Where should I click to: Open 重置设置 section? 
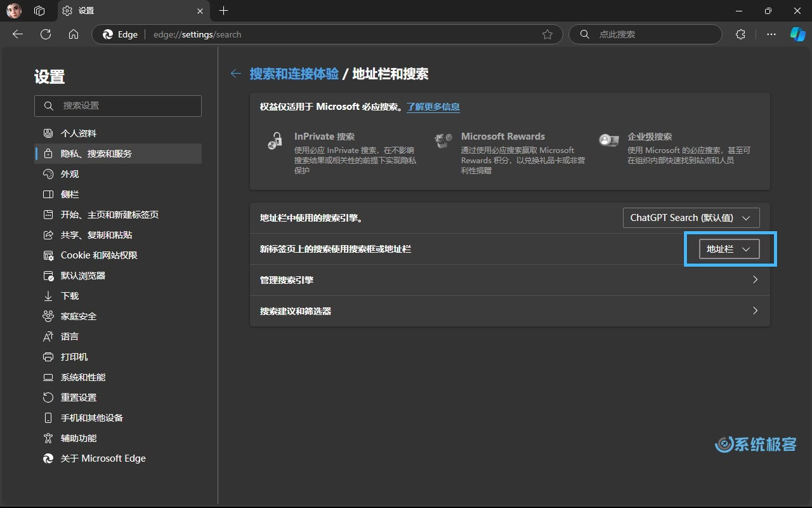coord(118,398)
